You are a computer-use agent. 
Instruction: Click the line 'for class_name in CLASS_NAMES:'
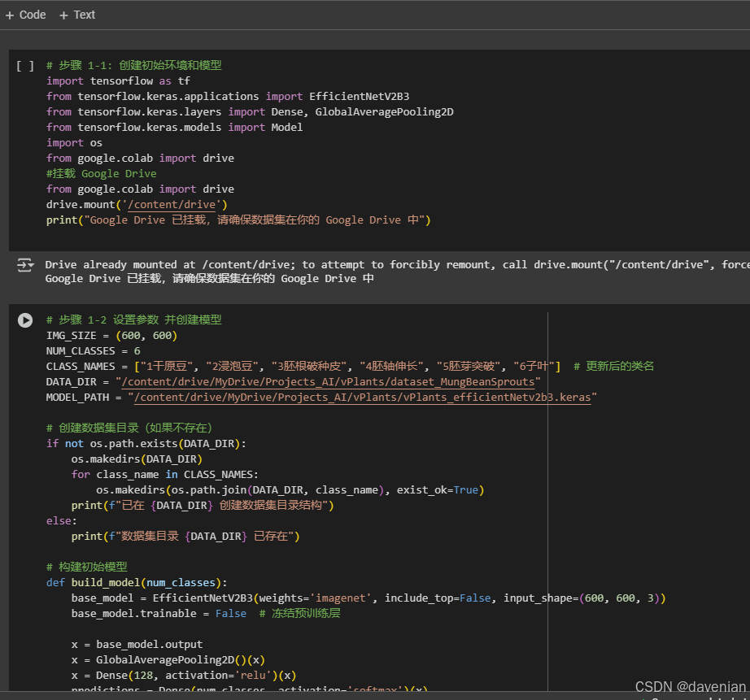164,474
